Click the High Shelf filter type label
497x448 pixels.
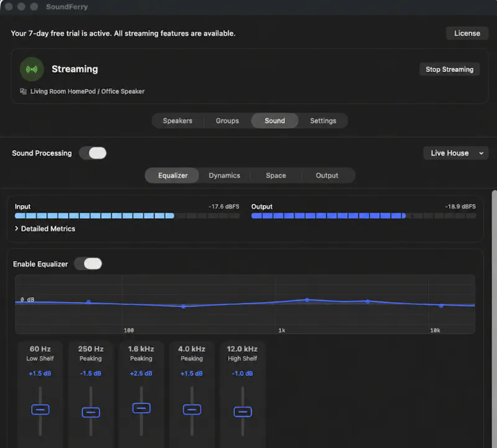[x=242, y=359]
